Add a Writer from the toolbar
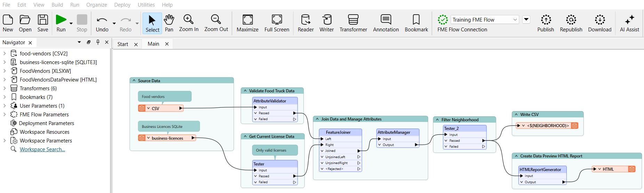644x193 pixels. coord(327,23)
